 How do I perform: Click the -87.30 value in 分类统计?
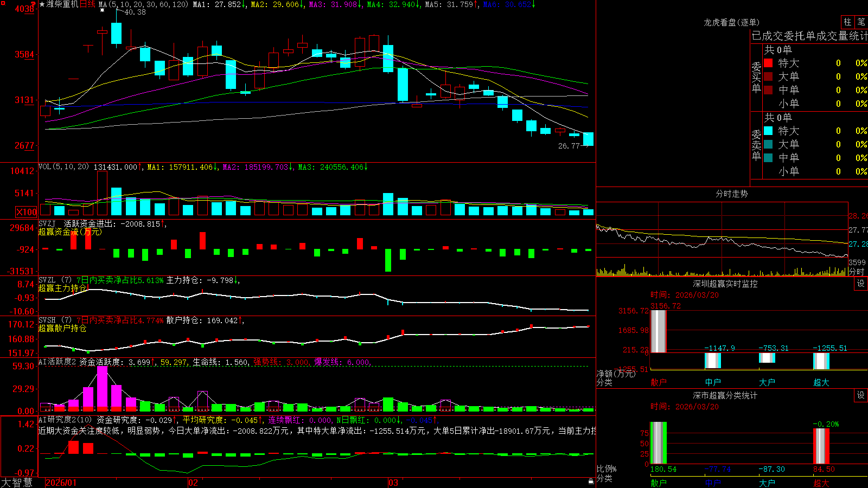click(771, 469)
